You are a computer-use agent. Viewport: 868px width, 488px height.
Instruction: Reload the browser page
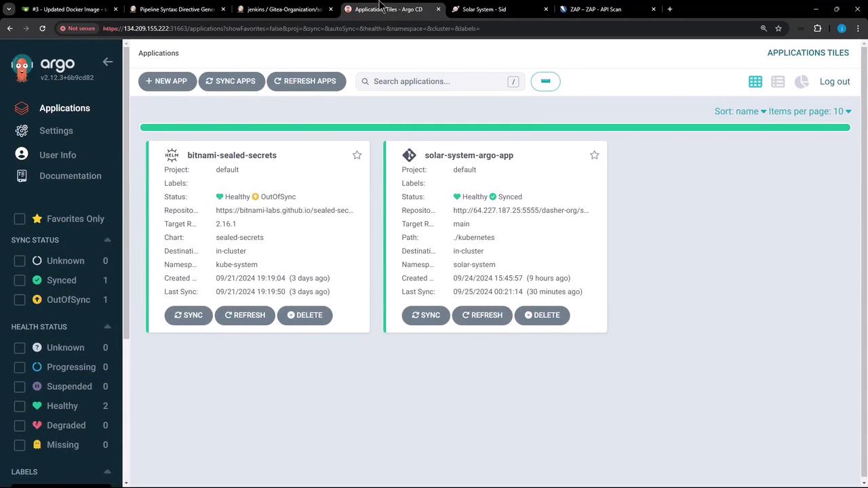pyautogui.click(x=42, y=28)
